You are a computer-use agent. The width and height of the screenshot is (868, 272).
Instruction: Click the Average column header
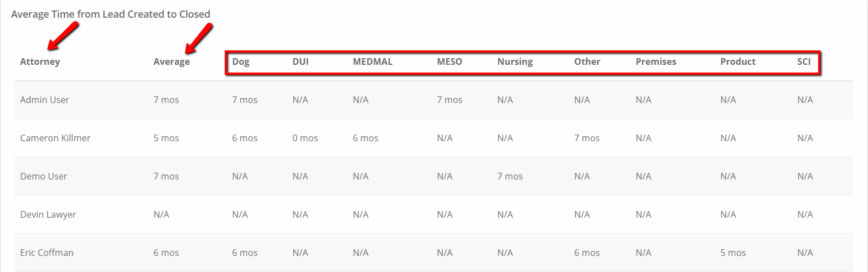click(172, 61)
